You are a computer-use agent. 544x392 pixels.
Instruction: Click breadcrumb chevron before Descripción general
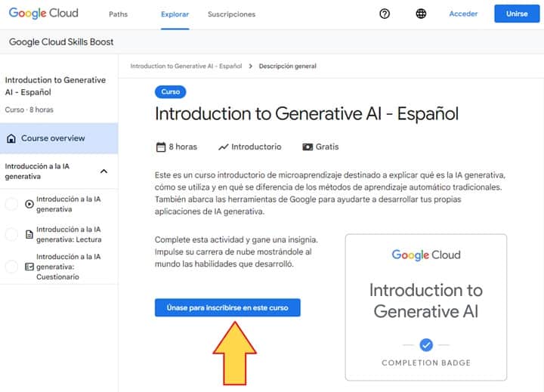[251, 66]
